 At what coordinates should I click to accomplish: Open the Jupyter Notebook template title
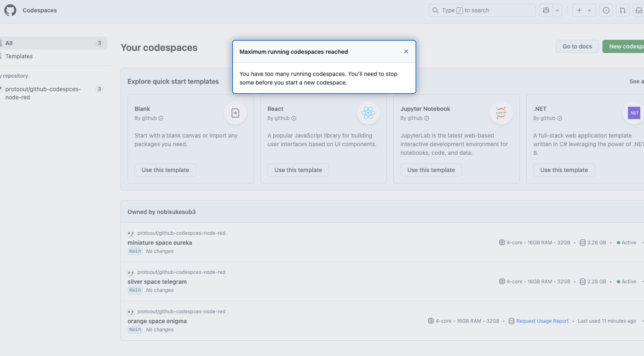tap(425, 109)
